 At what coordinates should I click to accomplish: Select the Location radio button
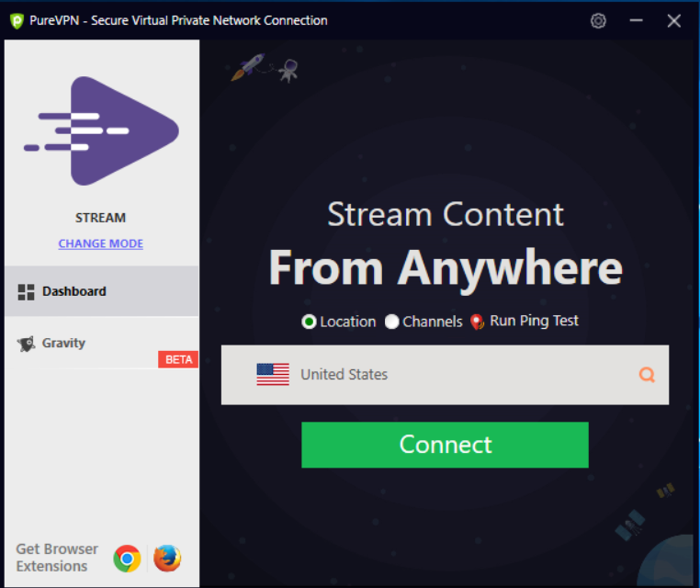click(309, 322)
